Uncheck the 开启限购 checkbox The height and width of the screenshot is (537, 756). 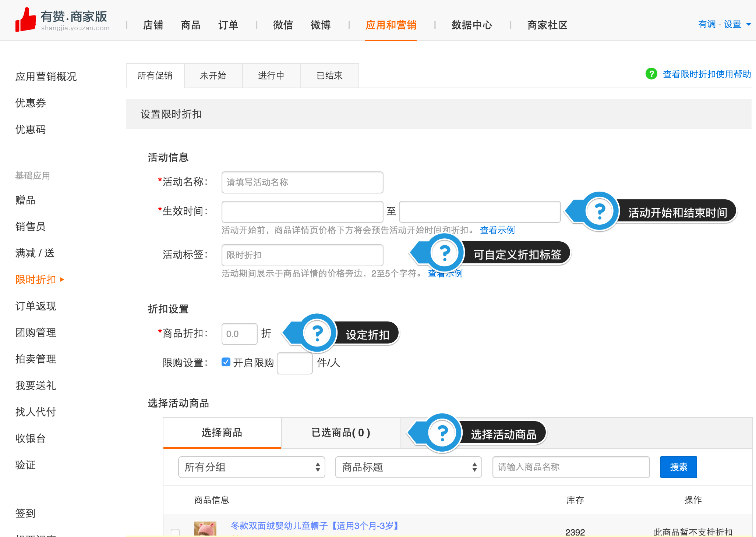226,362
